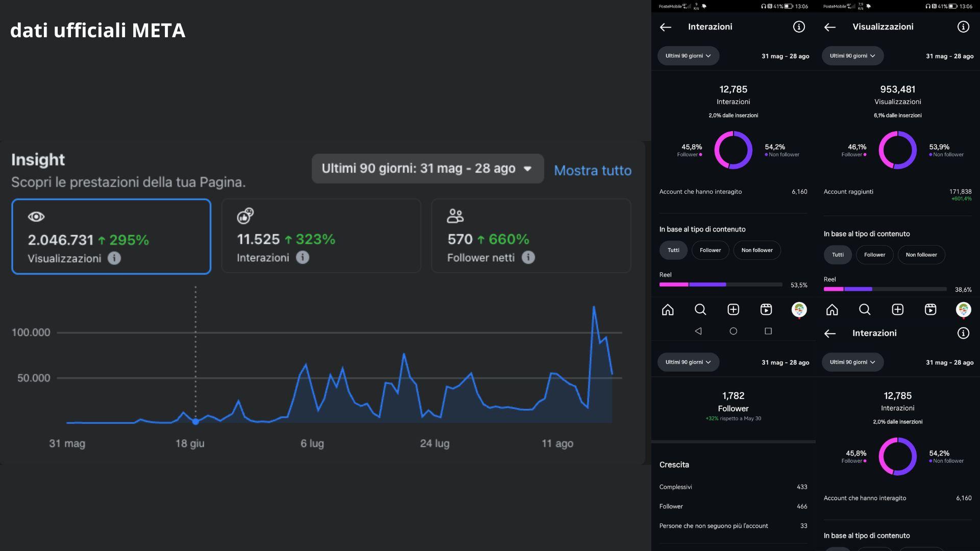Screen dimensions: 980x551
Task: Open Home in nav bar under Interazioni Reel bar
Action: coord(668,310)
